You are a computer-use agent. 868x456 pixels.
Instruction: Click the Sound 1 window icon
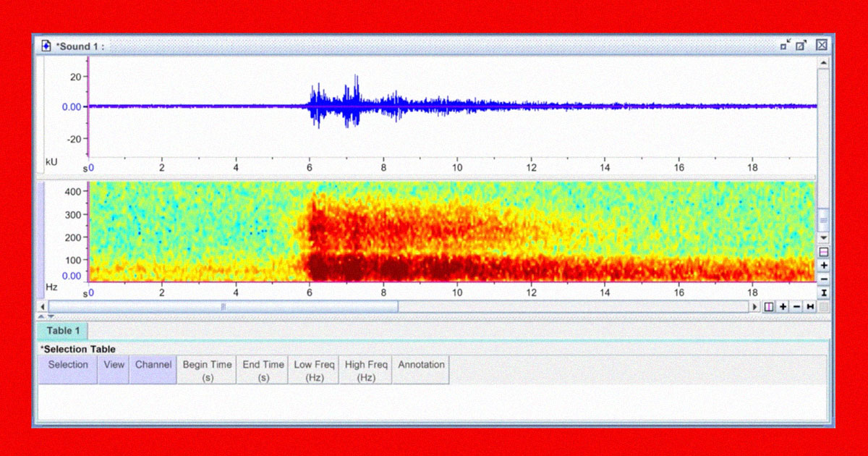pos(46,46)
